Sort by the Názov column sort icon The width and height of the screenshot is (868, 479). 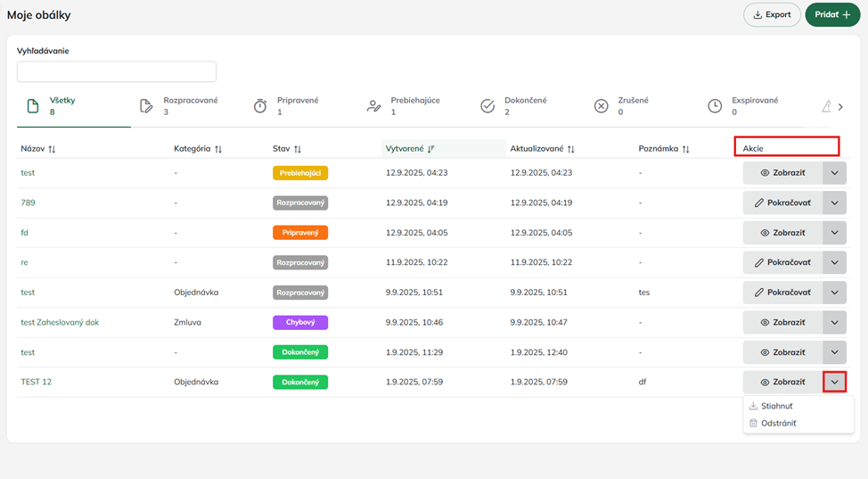pyautogui.click(x=52, y=149)
